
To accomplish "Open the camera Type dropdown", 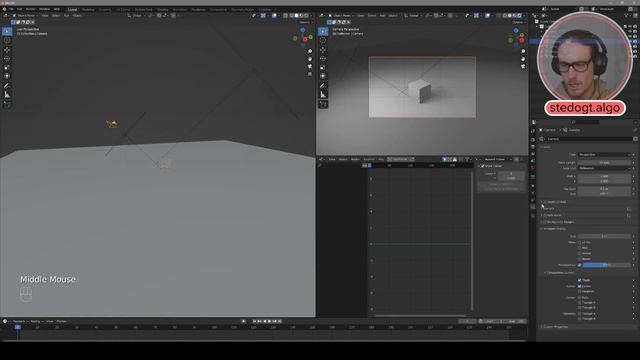I will point(604,155).
